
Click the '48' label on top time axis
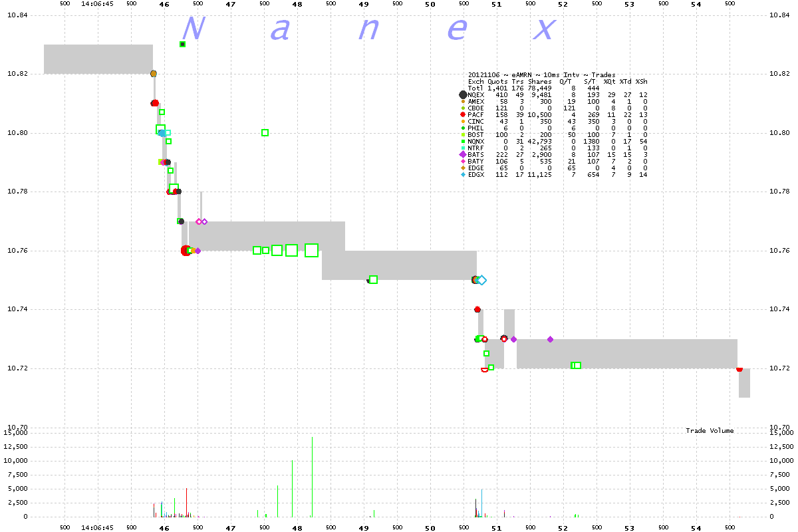tap(297, 4)
